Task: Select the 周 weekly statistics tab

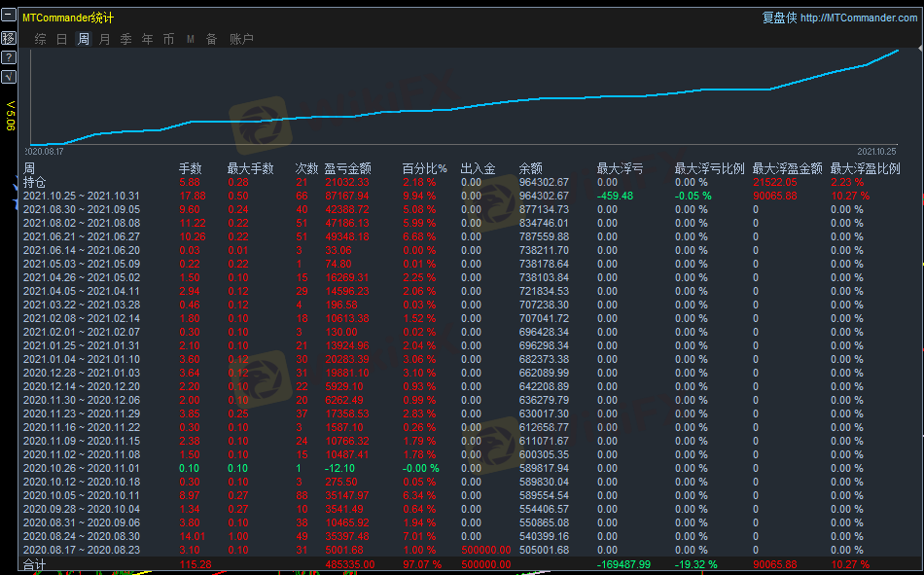Action: (x=84, y=39)
